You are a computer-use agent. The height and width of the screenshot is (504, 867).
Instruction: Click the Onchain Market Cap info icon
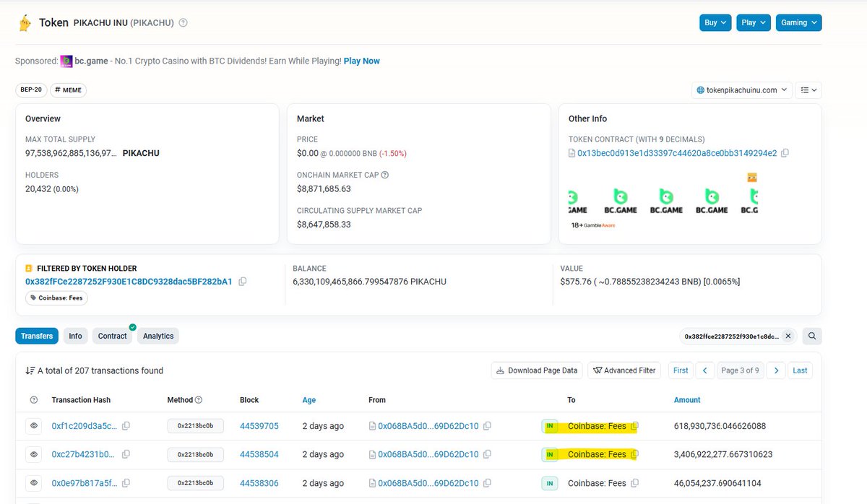385,175
